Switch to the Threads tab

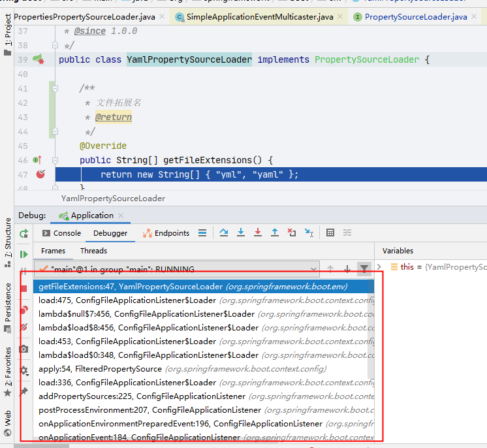[x=93, y=251]
